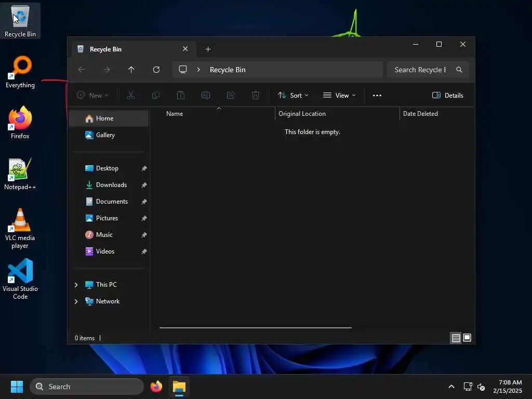The height and width of the screenshot is (399, 532).
Task: Open the See more ellipsis menu
Action: [x=377, y=96]
